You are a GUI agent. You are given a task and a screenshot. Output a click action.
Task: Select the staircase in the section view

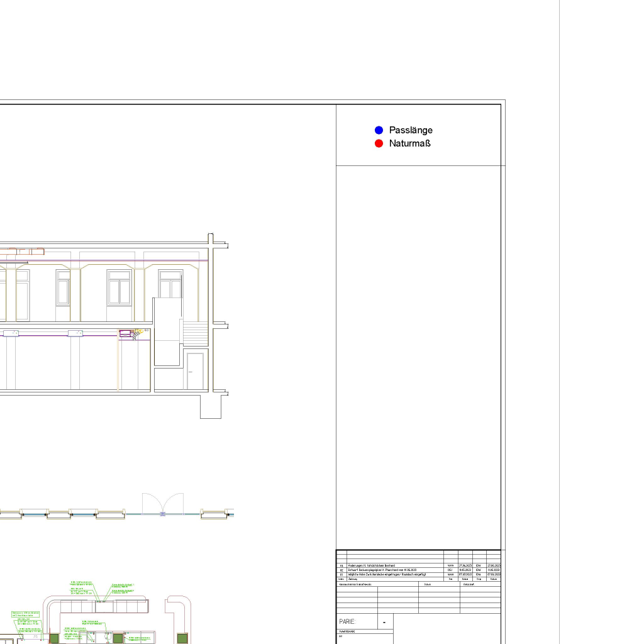195,333
